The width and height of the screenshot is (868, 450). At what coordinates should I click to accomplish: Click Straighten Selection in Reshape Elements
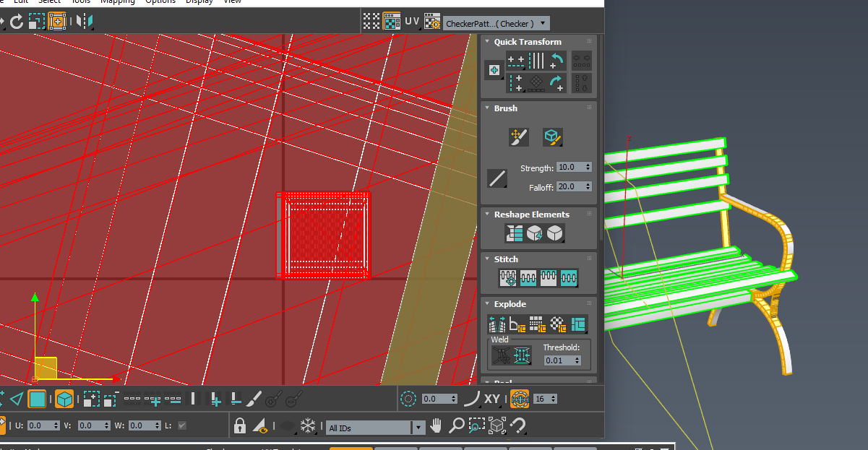515,233
